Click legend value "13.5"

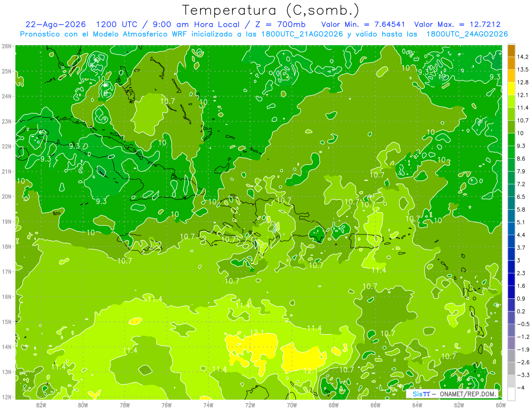524,70
